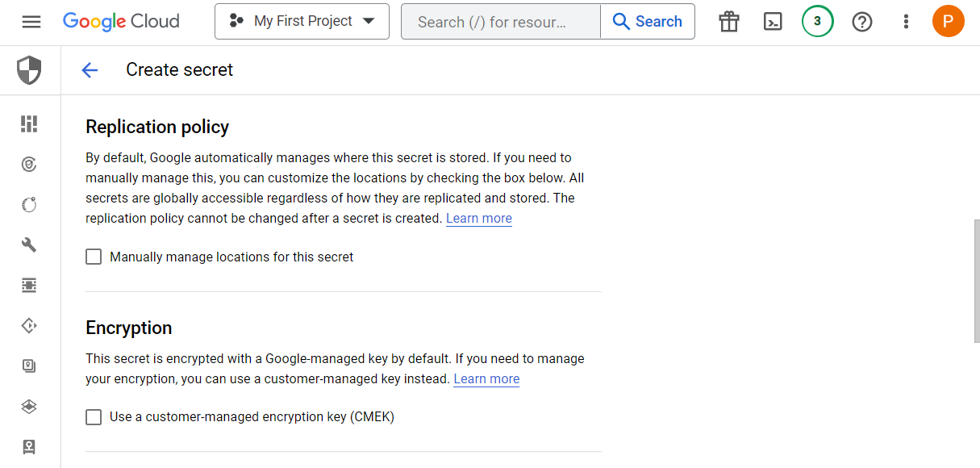Image resolution: width=980 pixels, height=468 pixels.
Task: Open Learn more link under Replication policy
Action: tap(479, 219)
